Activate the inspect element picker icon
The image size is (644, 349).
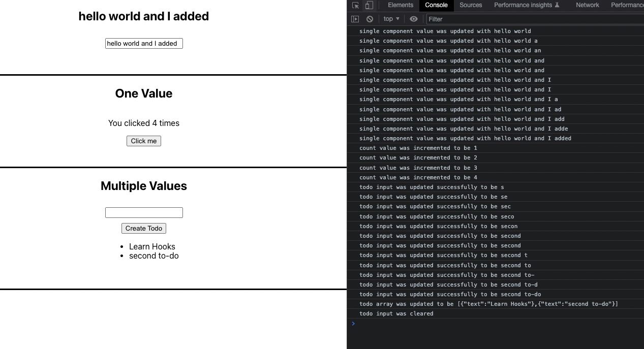(355, 5)
